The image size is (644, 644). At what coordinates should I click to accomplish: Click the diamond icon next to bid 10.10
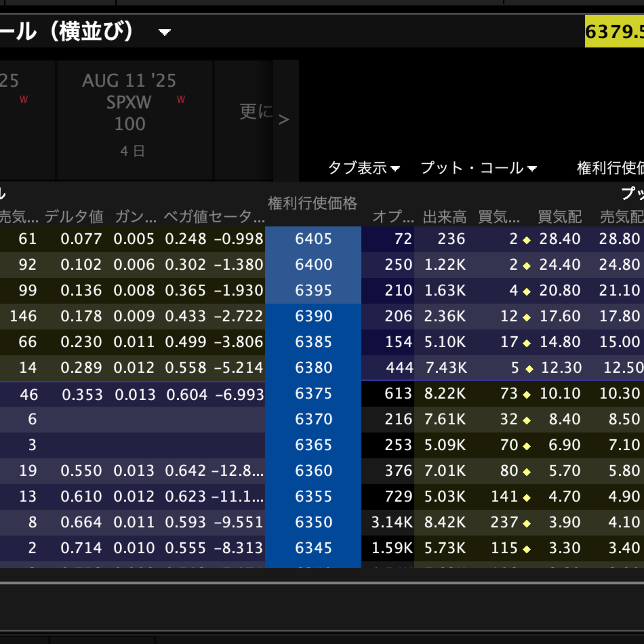pyautogui.click(x=527, y=395)
